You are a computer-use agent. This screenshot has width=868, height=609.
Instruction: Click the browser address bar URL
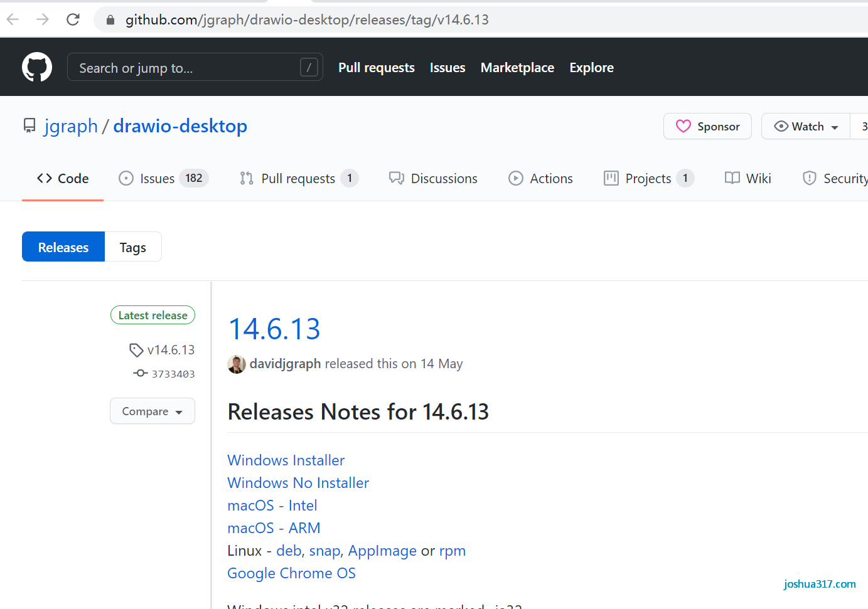(x=307, y=19)
